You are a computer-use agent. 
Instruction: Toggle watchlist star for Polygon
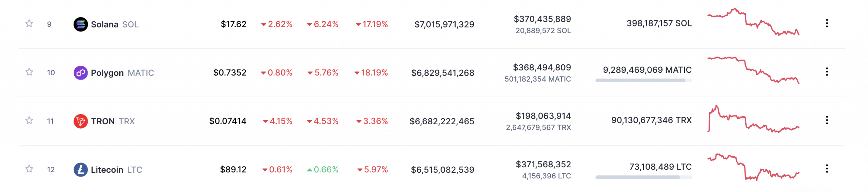(29, 72)
